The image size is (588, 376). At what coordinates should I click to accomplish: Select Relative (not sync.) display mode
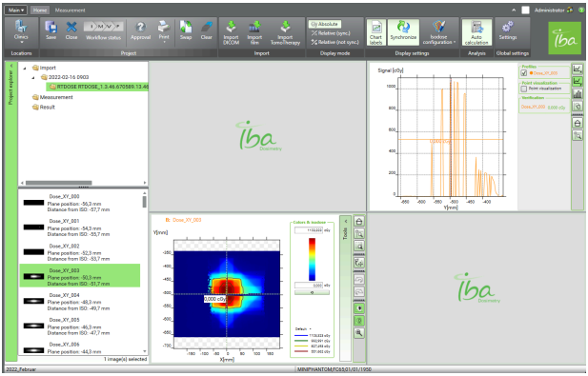[335, 42]
